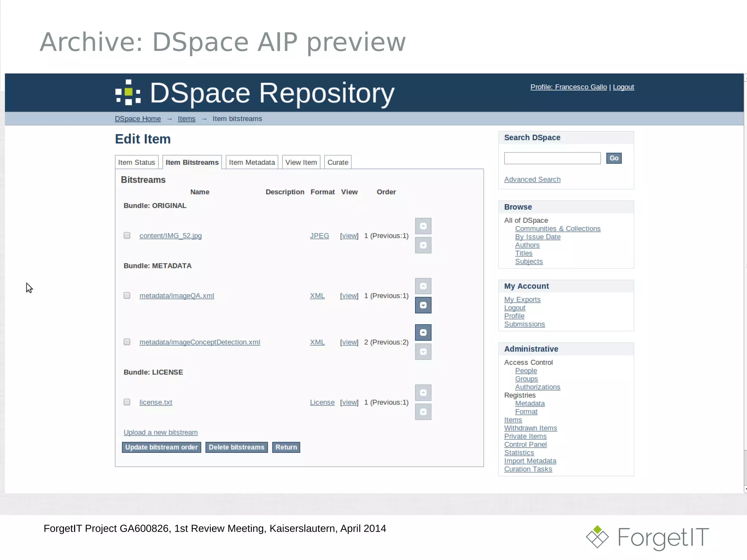Open Authorizations link
Image resolution: width=747 pixels, height=560 pixels.
[x=538, y=387]
